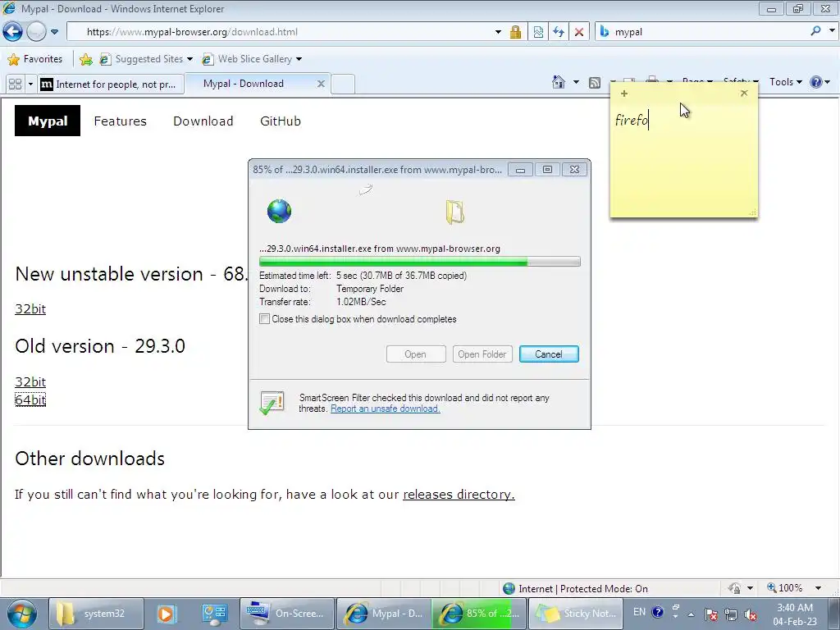Open the releases directory link

tap(459, 494)
